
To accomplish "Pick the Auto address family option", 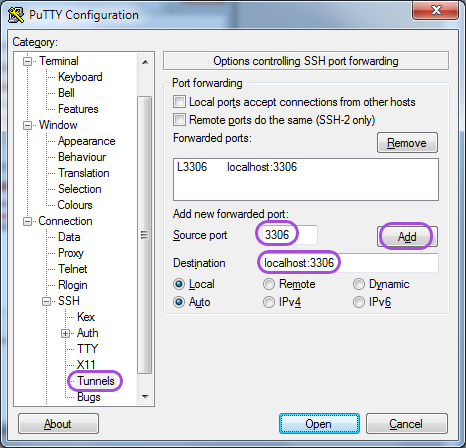I will pos(179,302).
